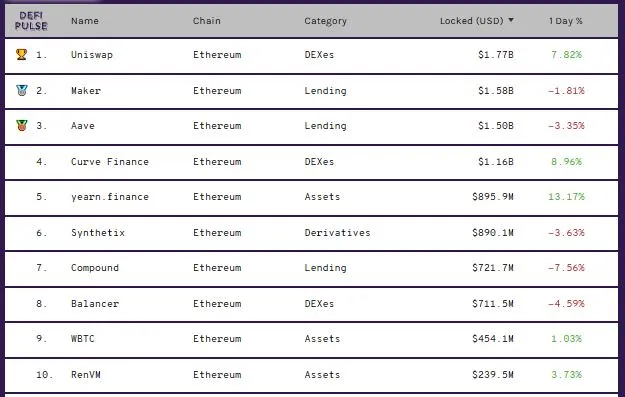Click the Derivatives category of Synthetix
This screenshot has width=625, height=397.
pyautogui.click(x=337, y=233)
